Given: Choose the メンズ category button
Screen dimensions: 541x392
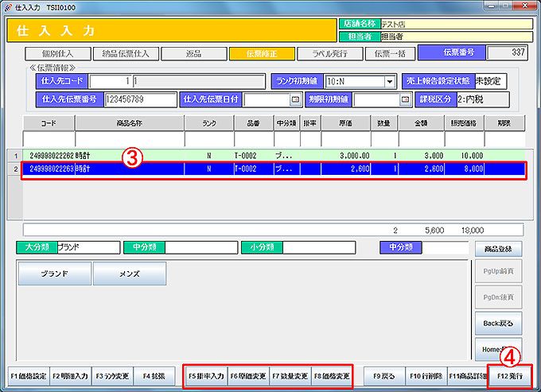Looking at the screenshot, I should [129, 274].
